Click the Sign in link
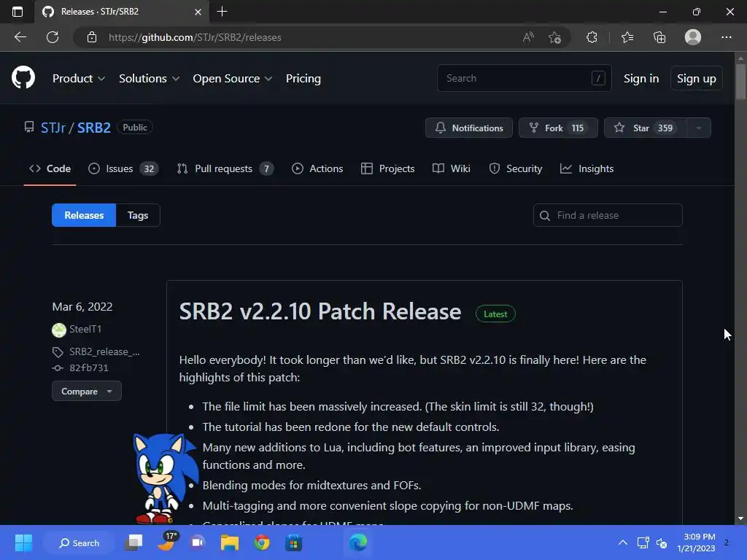The width and height of the screenshot is (747, 560). pos(641,79)
